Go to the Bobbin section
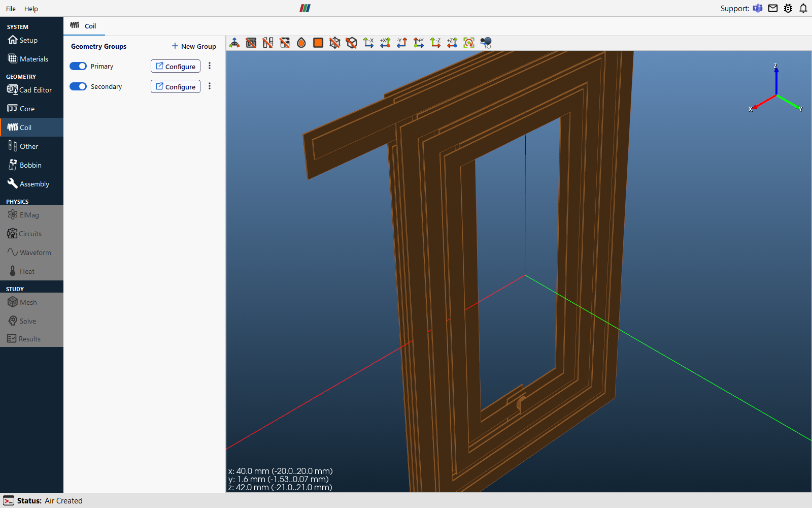The image size is (812, 508). pos(31,165)
